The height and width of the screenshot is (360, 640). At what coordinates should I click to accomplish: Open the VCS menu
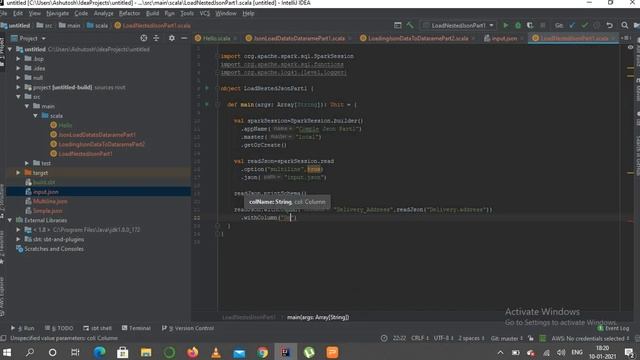(x=204, y=13)
